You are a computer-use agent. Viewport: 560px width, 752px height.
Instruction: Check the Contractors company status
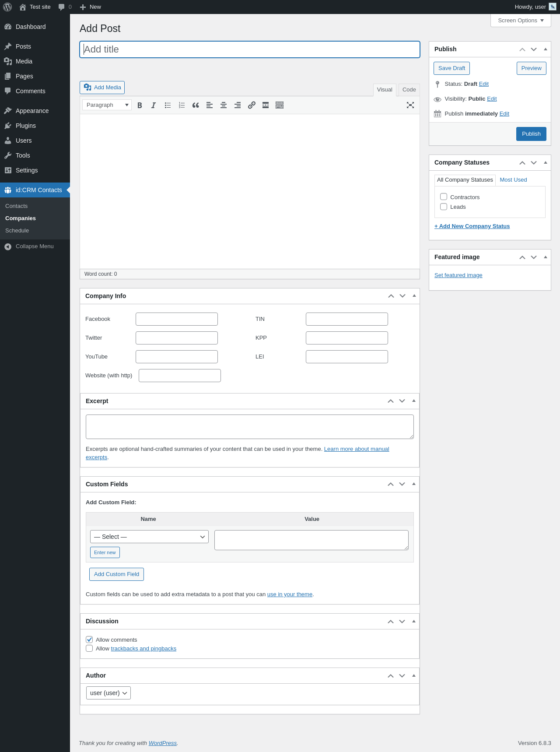[444, 197]
